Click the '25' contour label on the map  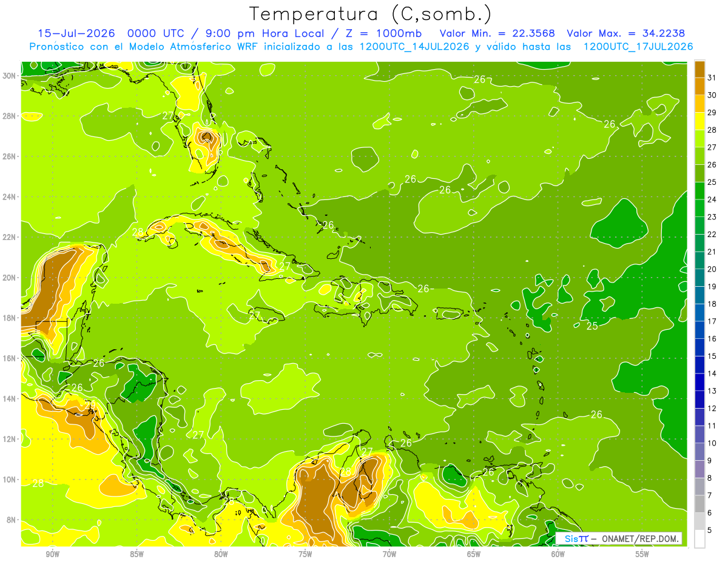[593, 326]
